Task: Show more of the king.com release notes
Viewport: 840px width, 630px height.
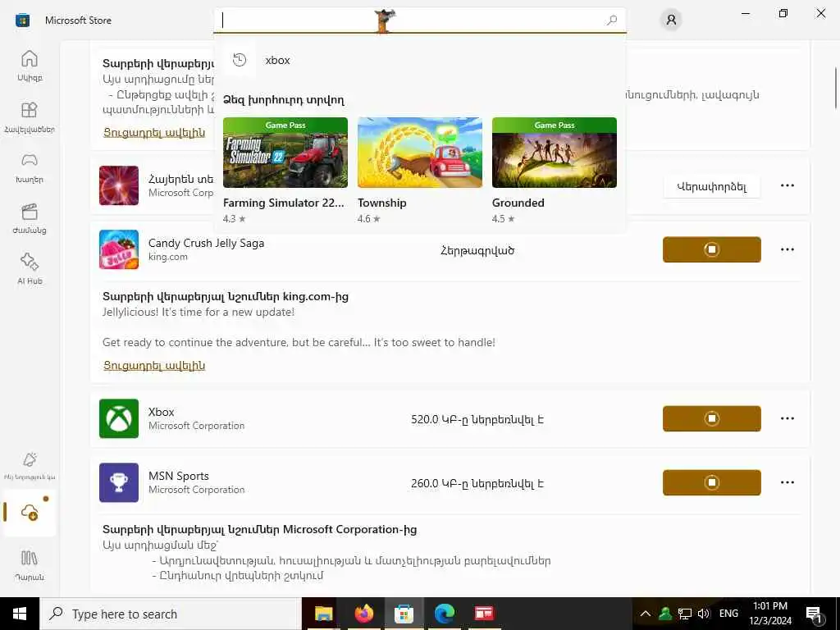Action: 154,365
